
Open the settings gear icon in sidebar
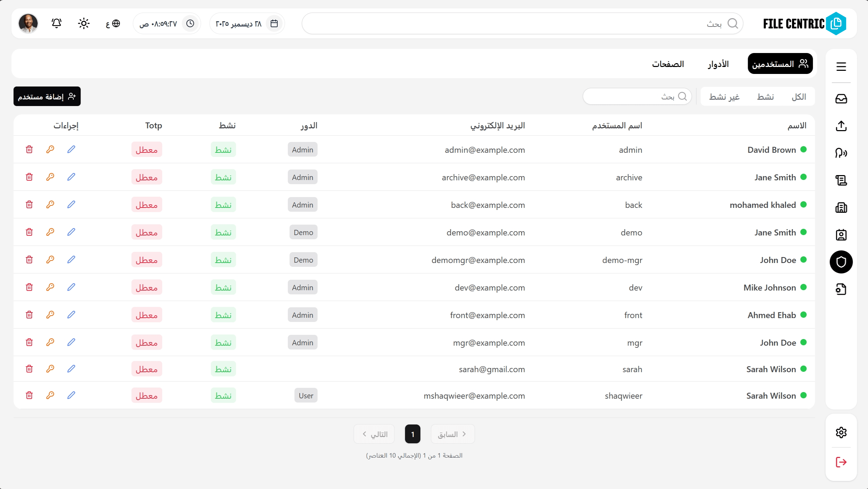841,432
